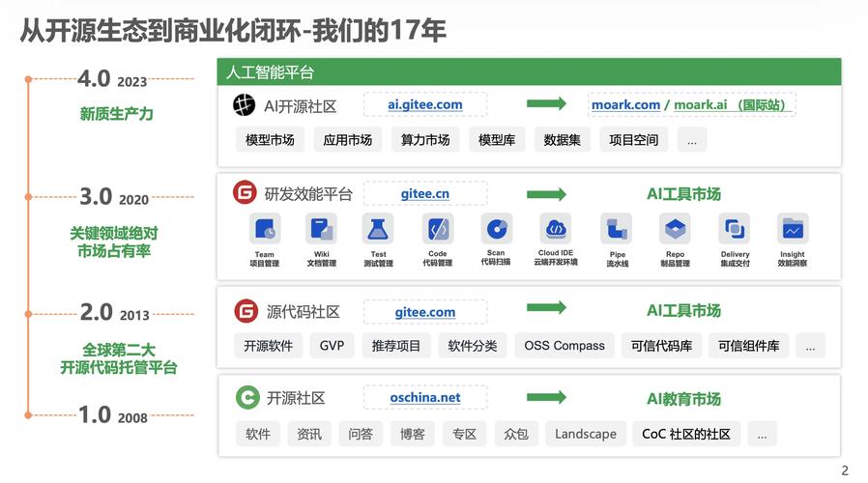The image size is (868, 483).
Task: Click the 博客 tag
Action: coord(413,434)
